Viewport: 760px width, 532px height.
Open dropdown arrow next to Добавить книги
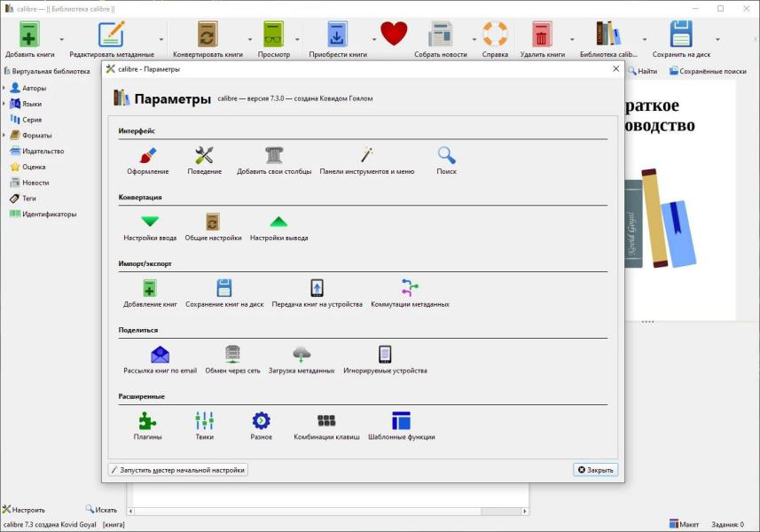click(61, 39)
